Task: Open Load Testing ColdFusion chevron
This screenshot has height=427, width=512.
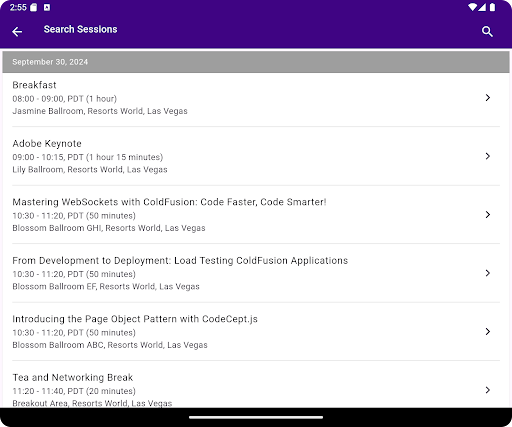Action: click(488, 273)
